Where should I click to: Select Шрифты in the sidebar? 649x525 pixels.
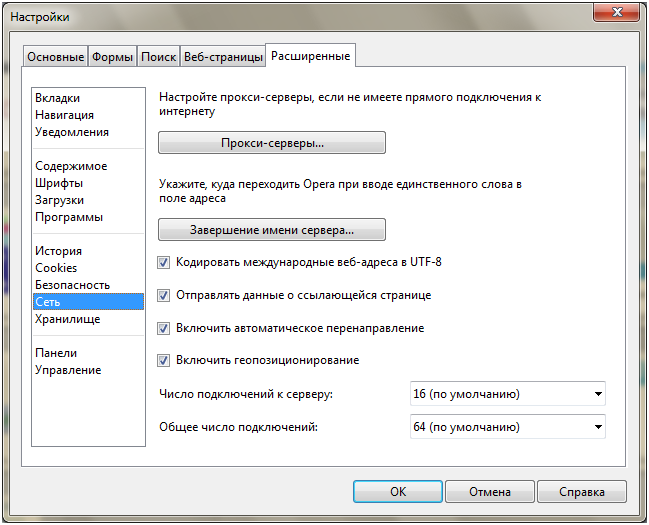click(59, 183)
